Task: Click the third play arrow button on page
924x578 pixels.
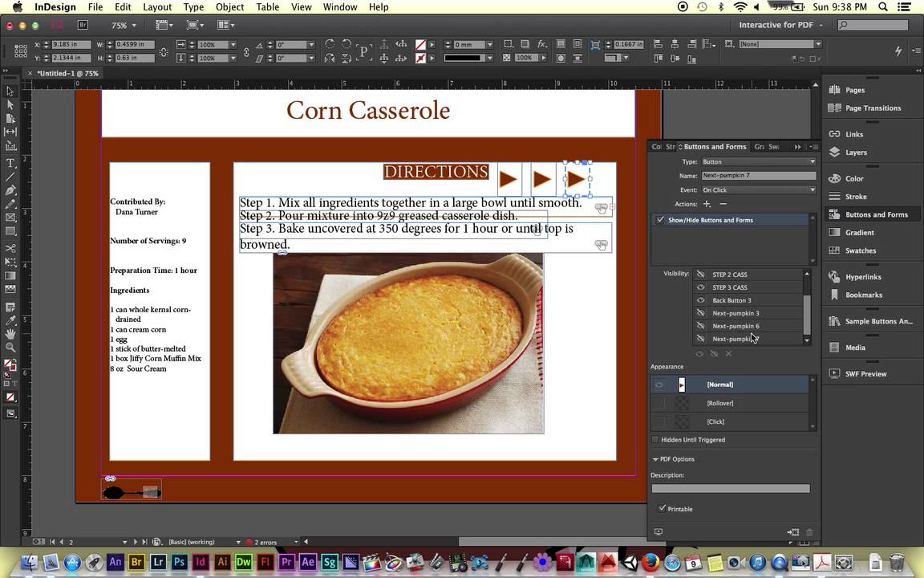Action: (x=577, y=179)
